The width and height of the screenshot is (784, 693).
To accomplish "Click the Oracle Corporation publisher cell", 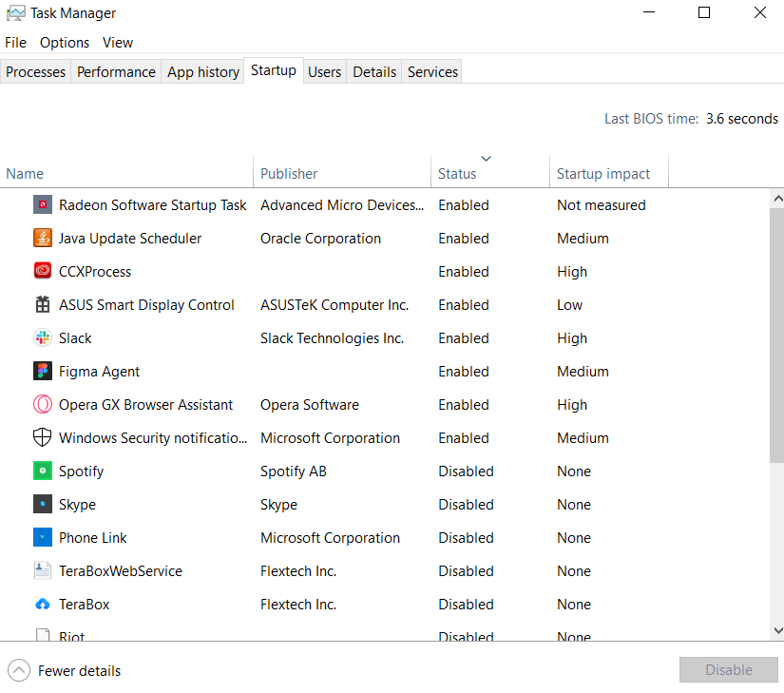I will (x=320, y=239).
